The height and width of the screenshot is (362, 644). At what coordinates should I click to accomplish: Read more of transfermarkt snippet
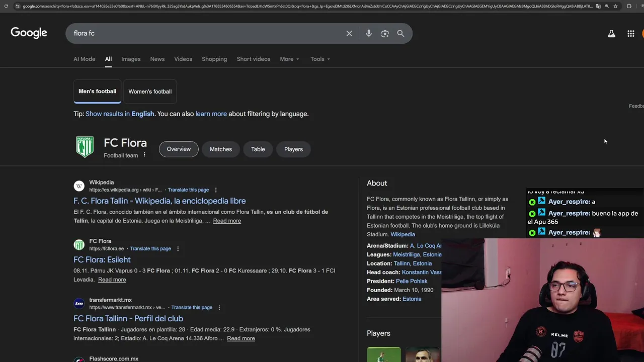click(x=241, y=339)
